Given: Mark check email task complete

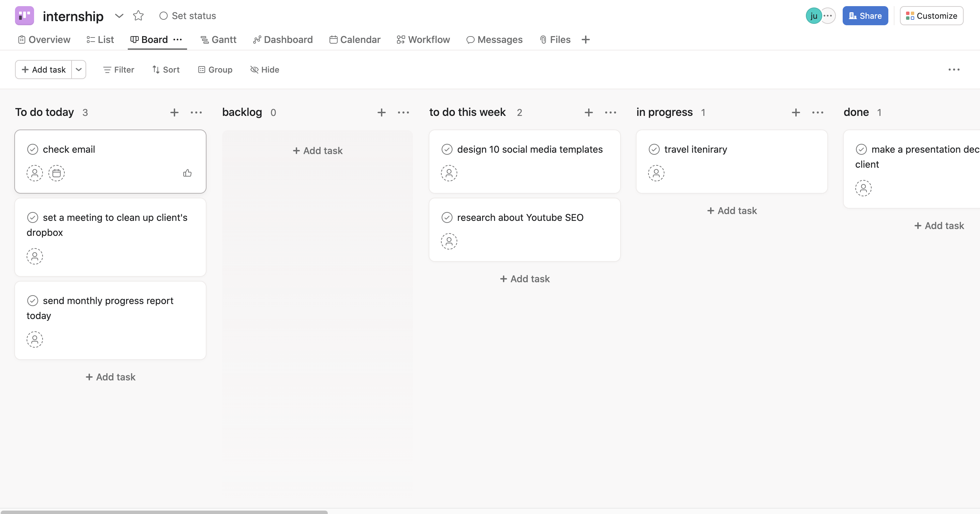Looking at the screenshot, I should tap(33, 149).
